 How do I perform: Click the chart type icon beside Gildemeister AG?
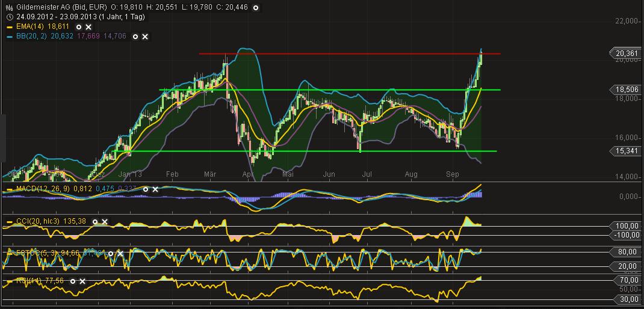click(9, 8)
